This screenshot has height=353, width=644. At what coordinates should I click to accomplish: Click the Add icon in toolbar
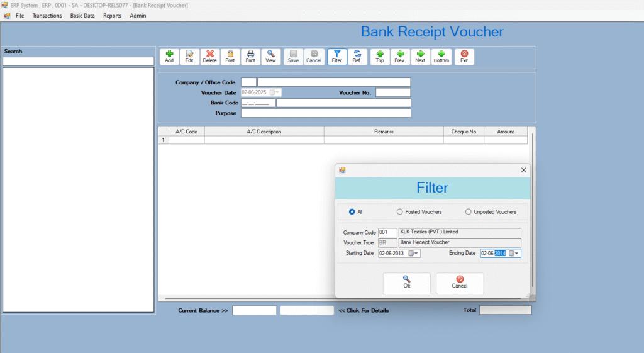169,57
